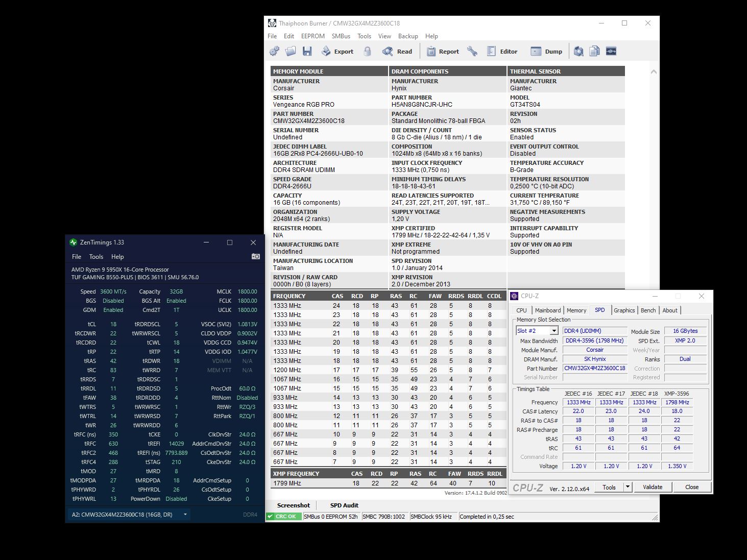Switch to the CPU tab in CPU-Z
The width and height of the screenshot is (747, 560).
pyautogui.click(x=521, y=310)
